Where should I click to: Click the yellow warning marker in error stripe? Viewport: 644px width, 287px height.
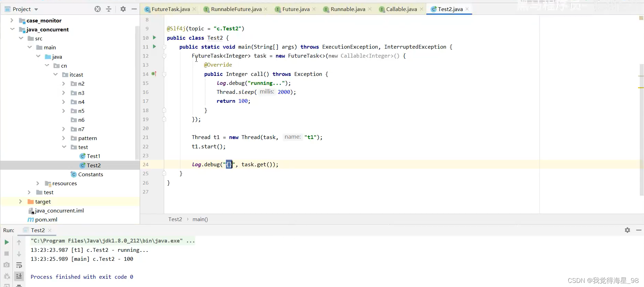tap(641, 88)
